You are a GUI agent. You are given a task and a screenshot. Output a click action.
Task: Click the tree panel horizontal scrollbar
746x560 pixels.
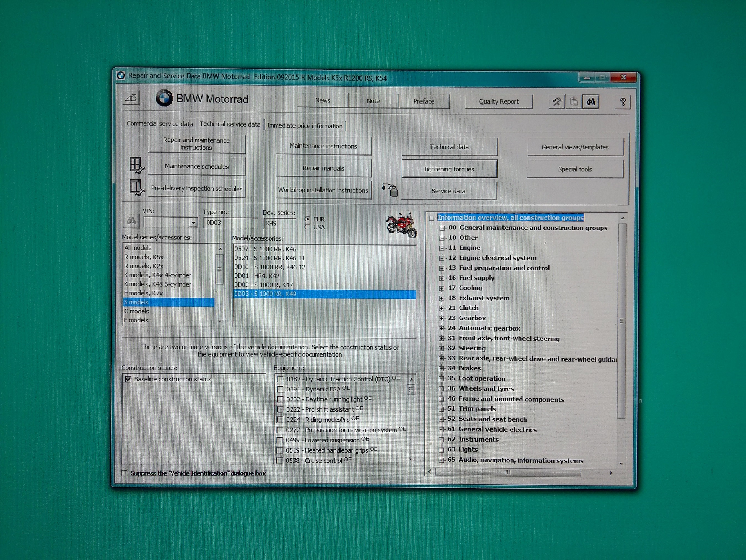click(507, 473)
